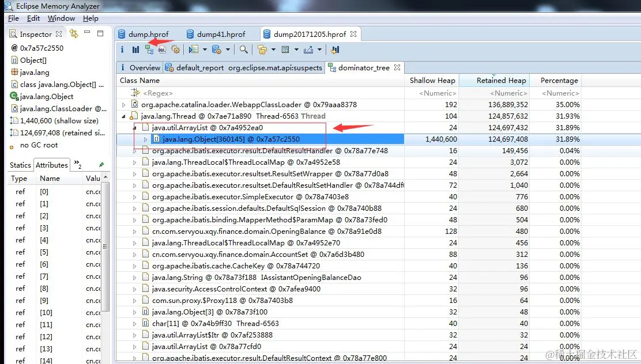Open the Query Browser dropdown arrow
Image resolution: width=641 pixels, height=364 pixels.
pos(228,50)
